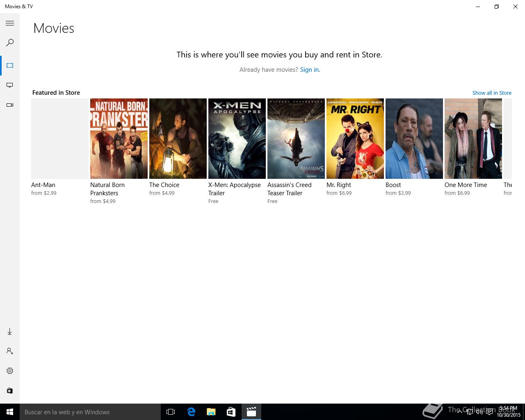Click the Featured in Store heading

point(56,93)
